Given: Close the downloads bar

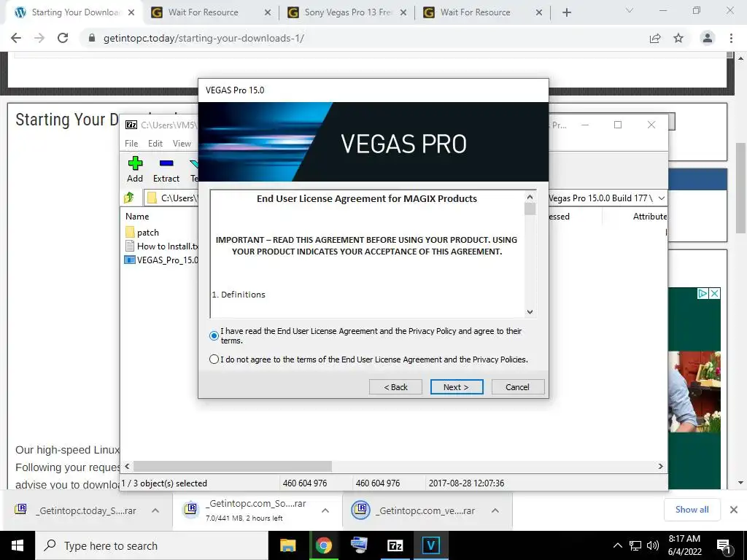Looking at the screenshot, I should [734, 510].
